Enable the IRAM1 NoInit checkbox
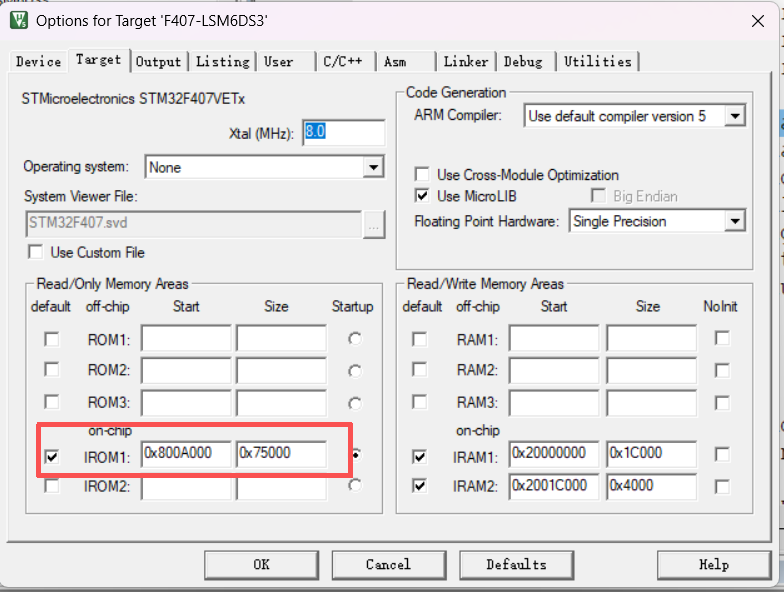 (x=722, y=454)
